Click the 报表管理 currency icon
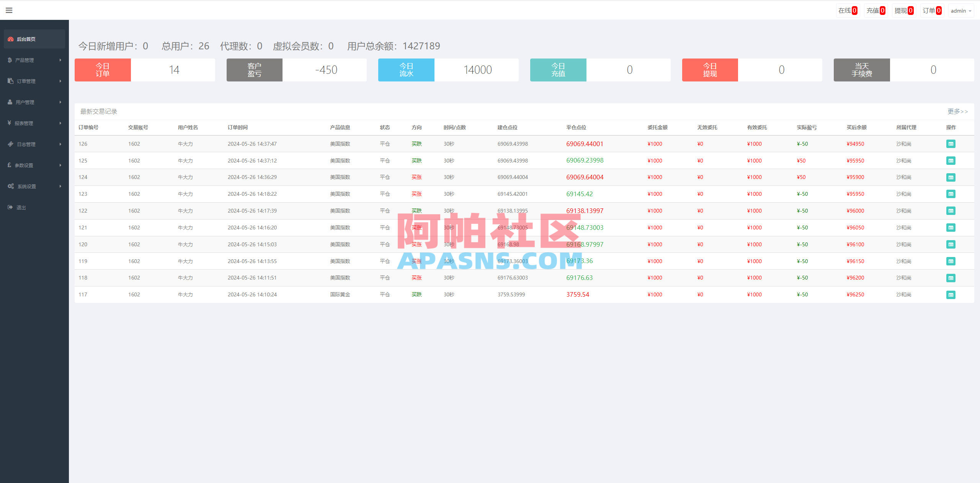 tap(9, 123)
